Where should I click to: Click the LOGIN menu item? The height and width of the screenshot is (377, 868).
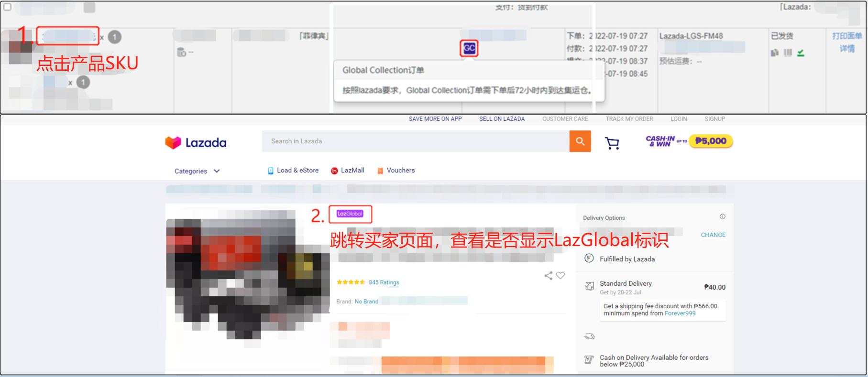click(x=679, y=119)
